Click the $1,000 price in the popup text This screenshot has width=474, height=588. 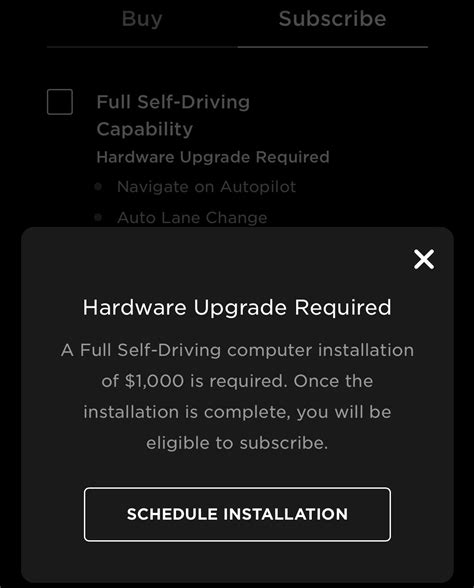tap(154, 381)
